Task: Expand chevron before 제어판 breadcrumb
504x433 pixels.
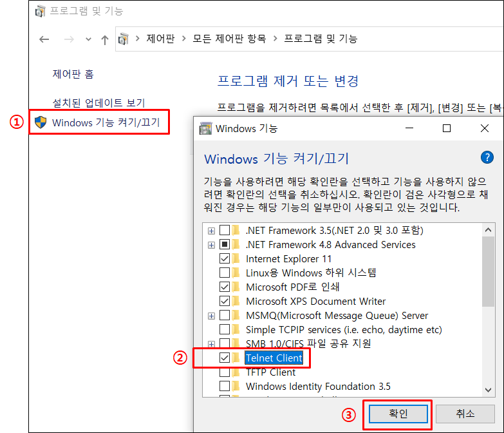Action: 138,39
